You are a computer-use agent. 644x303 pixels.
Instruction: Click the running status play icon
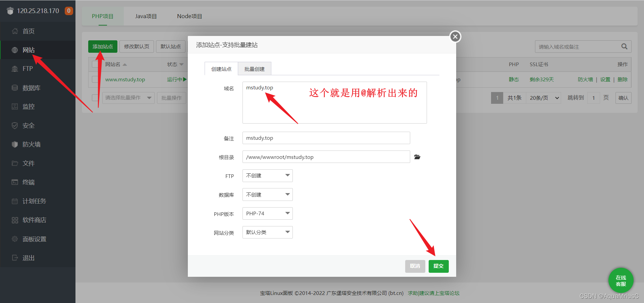click(x=184, y=79)
